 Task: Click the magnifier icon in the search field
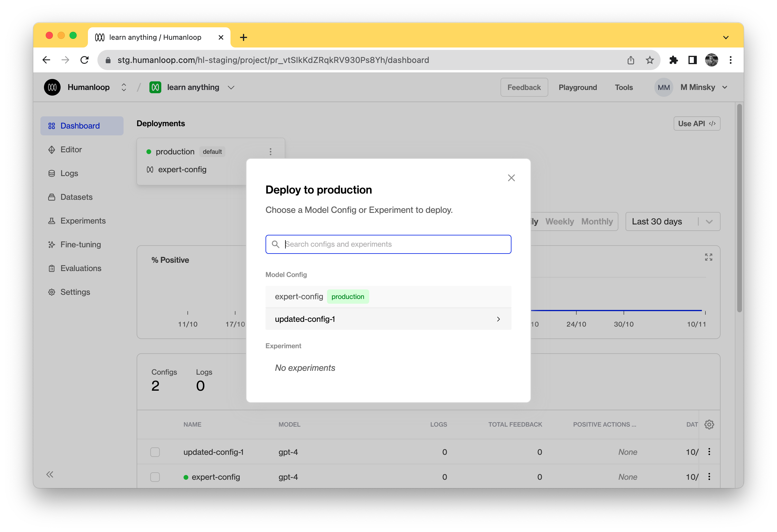(x=276, y=244)
